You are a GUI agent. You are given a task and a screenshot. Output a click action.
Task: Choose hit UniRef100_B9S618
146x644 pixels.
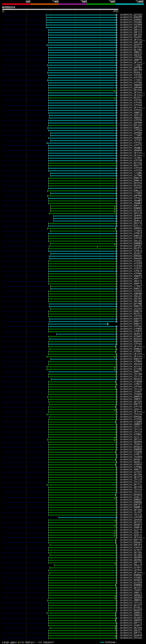pyautogui.click(x=131, y=339)
